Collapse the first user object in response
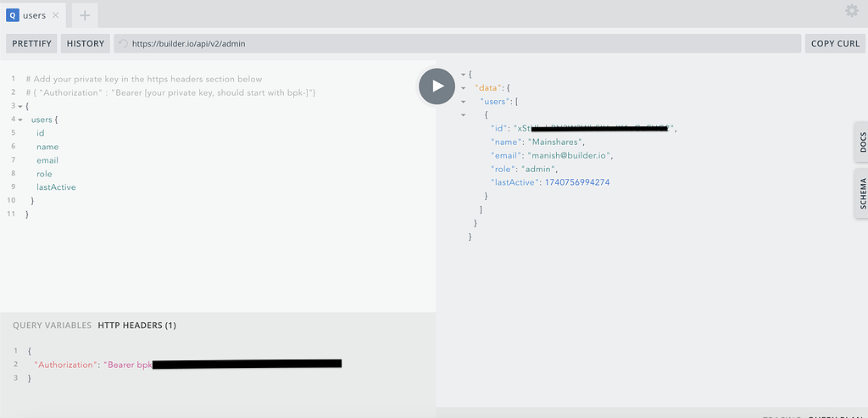Screen dimensions: 868x418 464,114
